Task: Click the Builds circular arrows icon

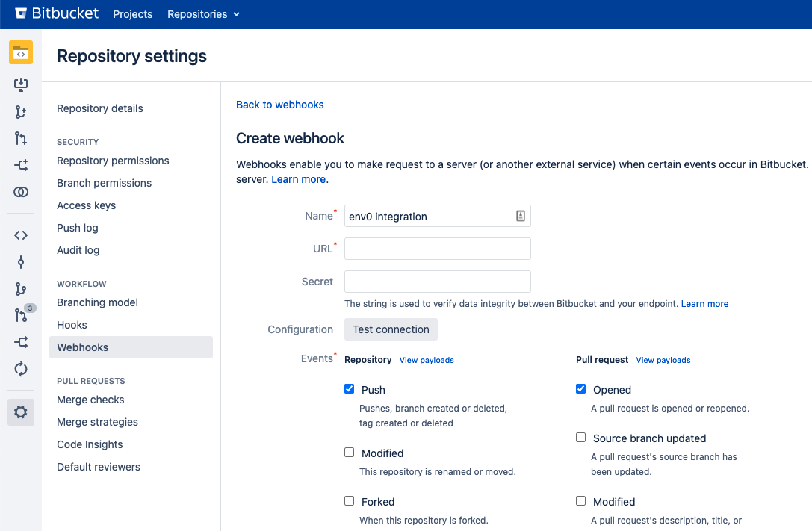Action: [x=21, y=369]
